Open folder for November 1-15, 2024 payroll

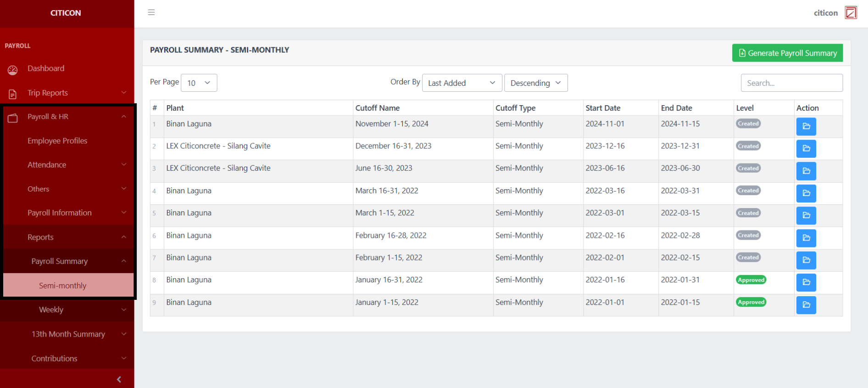click(806, 126)
